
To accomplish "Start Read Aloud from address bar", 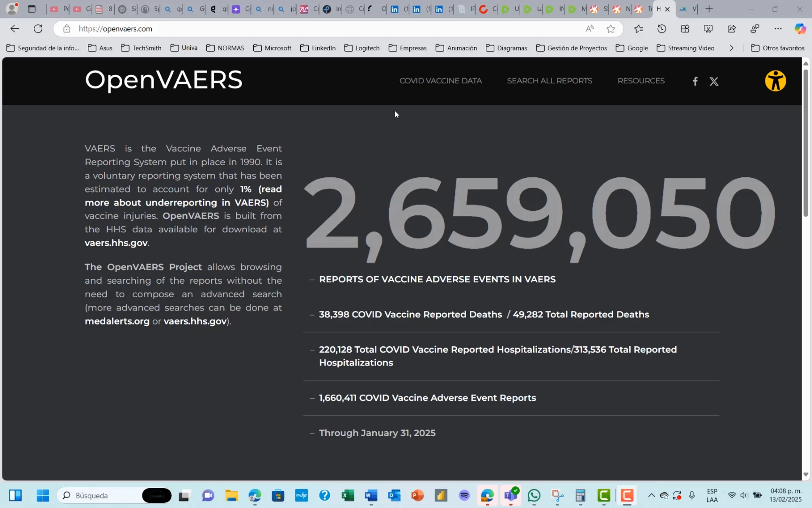I will click(x=590, y=29).
